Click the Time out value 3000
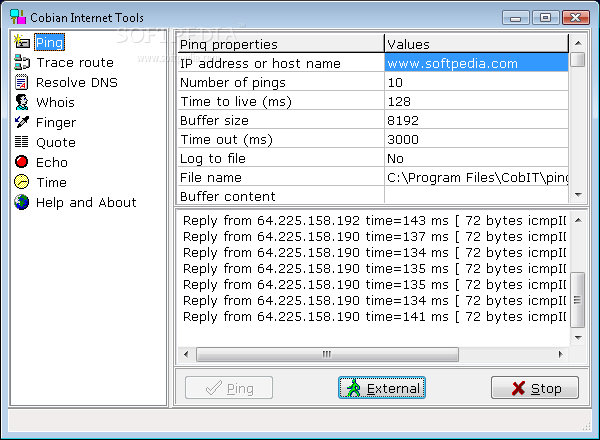This screenshot has width=600, height=440. tap(476, 139)
